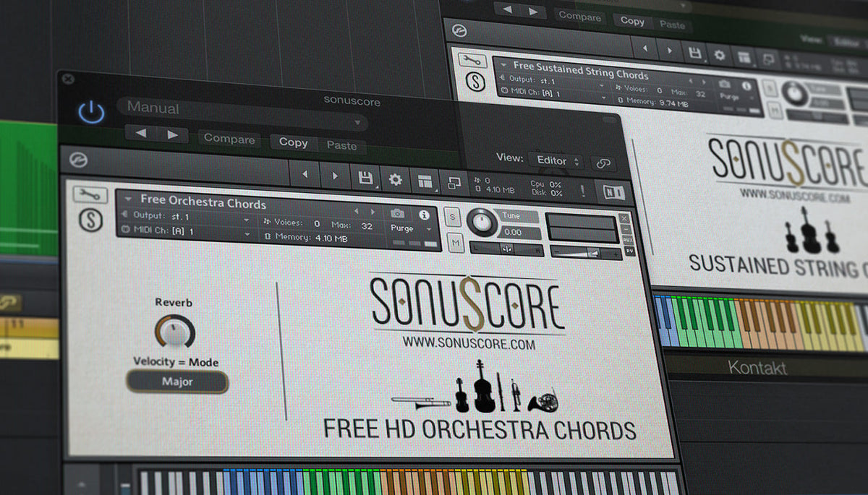Click info icon in Free Sustained String Chords header
Screen dimensions: 868x495
(748, 85)
